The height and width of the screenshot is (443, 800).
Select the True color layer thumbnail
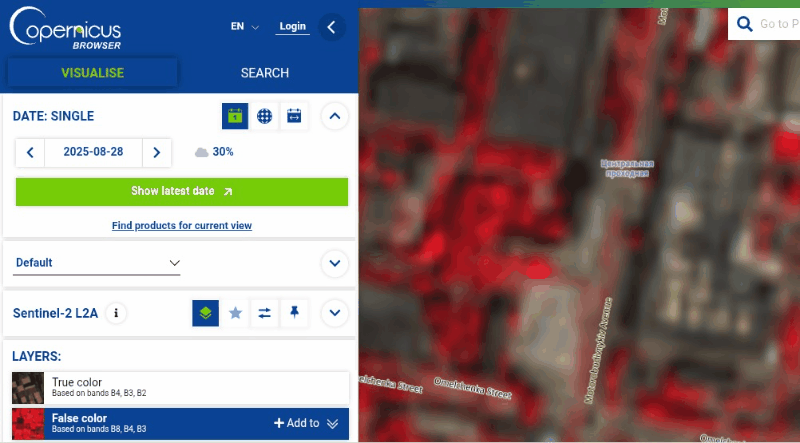point(28,387)
